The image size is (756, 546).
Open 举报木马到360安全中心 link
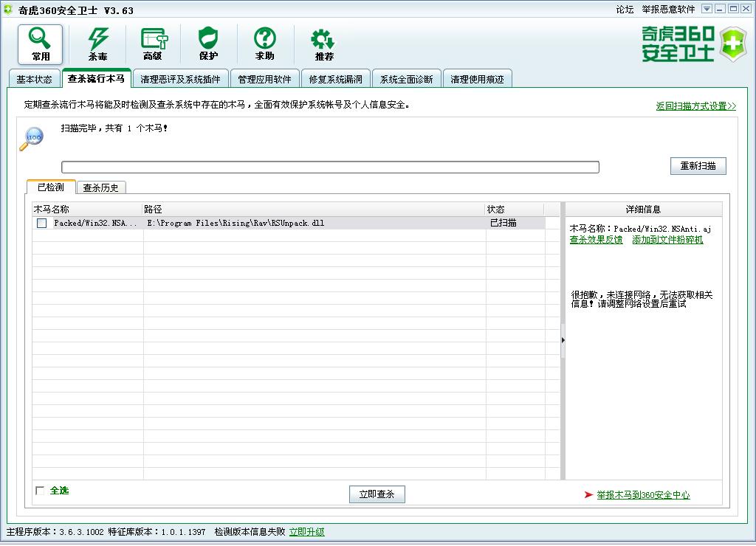pyautogui.click(x=643, y=494)
